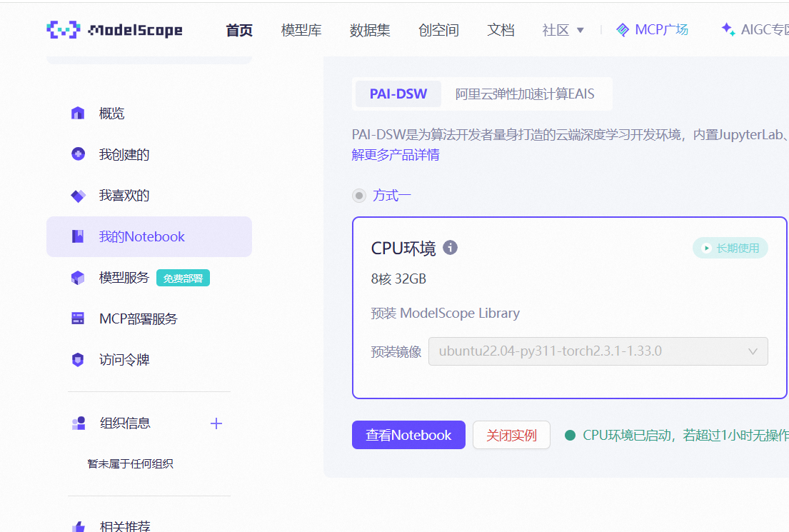This screenshot has height=532, width=789.
Task: Open 数据集 in top navigation
Action: pos(370,30)
